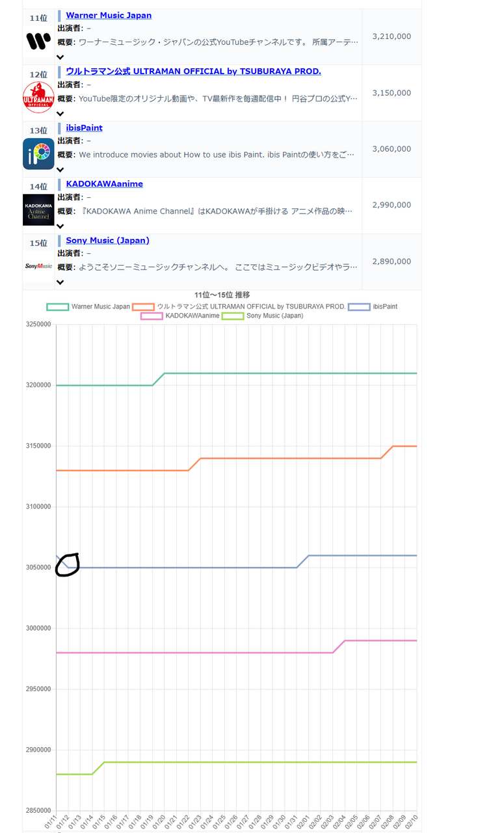Open the KADOKAWAanime channel link
The height and width of the screenshot is (833, 504).
[x=104, y=184]
